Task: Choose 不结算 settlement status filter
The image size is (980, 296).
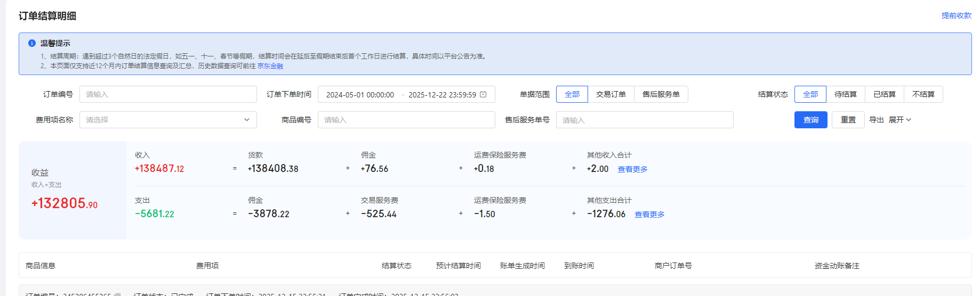Action: [x=923, y=94]
